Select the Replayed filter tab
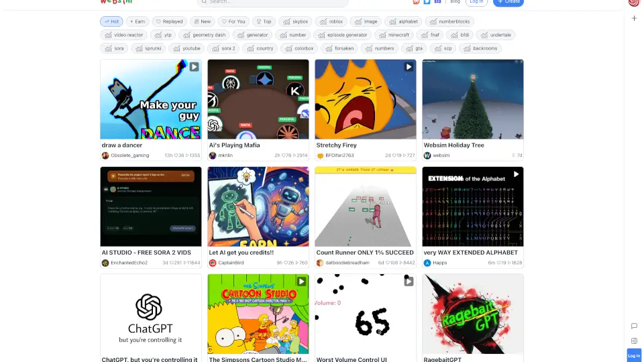Viewport: 644px width, 362px height. pos(170,21)
